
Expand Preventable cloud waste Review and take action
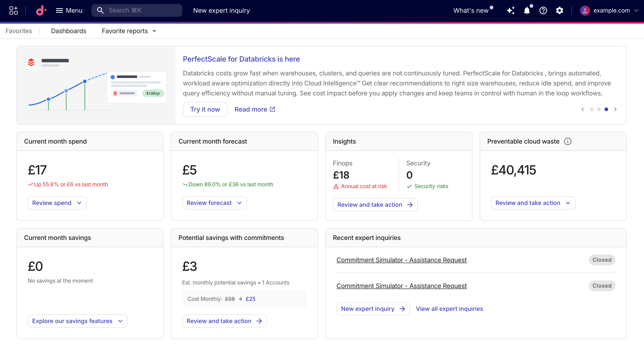(533, 203)
